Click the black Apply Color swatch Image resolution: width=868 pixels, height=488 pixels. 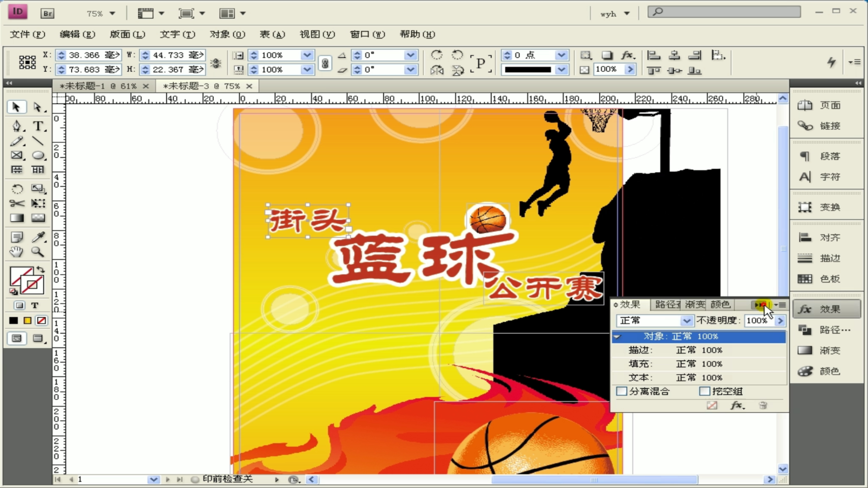pyautogui.click(x=14, y=321)
